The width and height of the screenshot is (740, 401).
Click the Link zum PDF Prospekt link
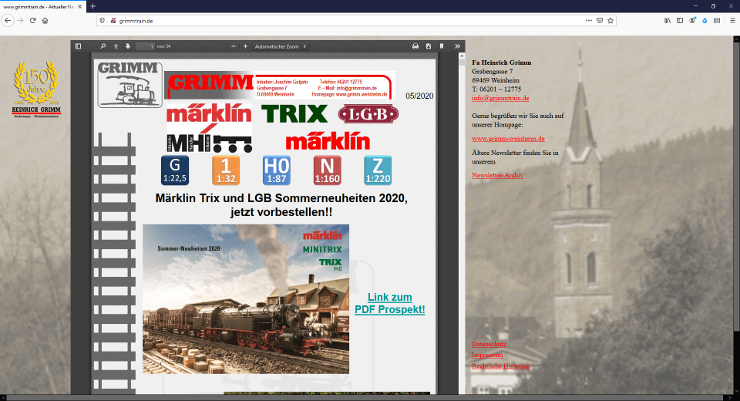pos(389,303)
